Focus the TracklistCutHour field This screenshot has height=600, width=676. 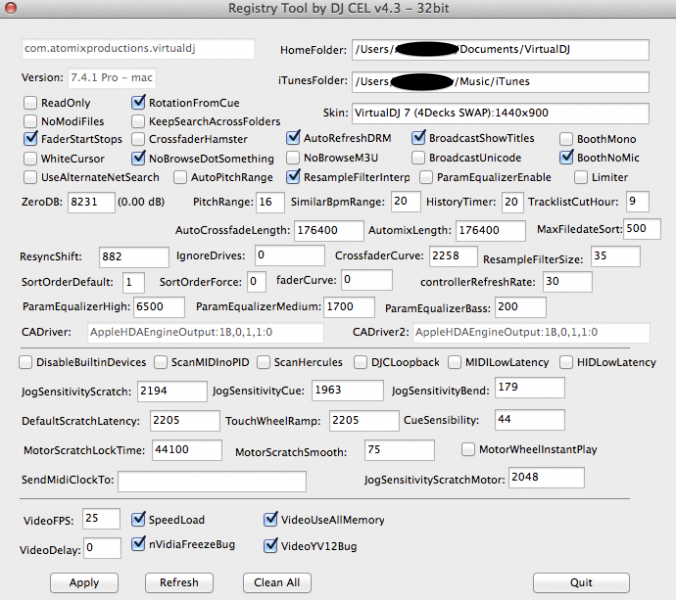[x=637, y=201]
